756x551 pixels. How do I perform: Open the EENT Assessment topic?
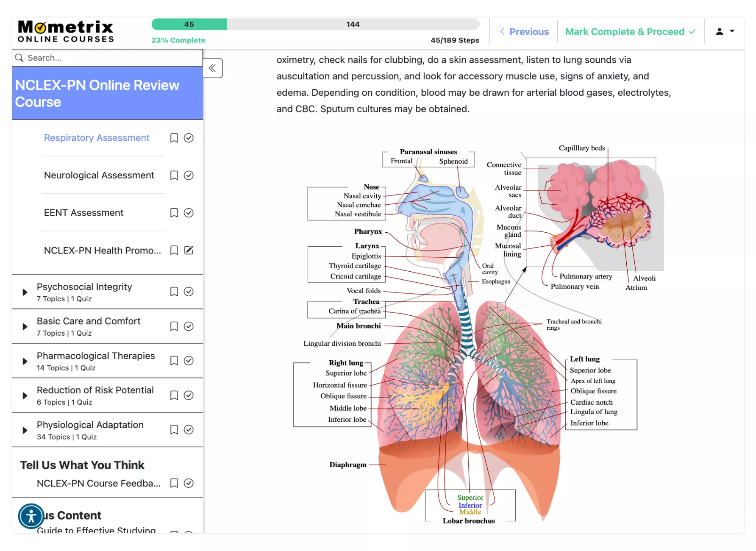pos(83,213)
